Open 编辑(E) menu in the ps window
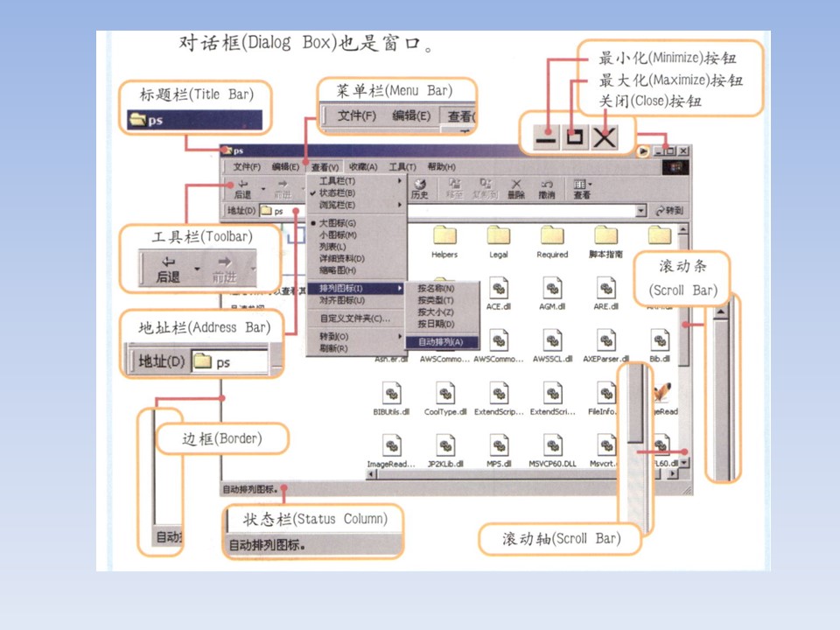Screen dimensions: 840x630 click(x=285, y=167)
